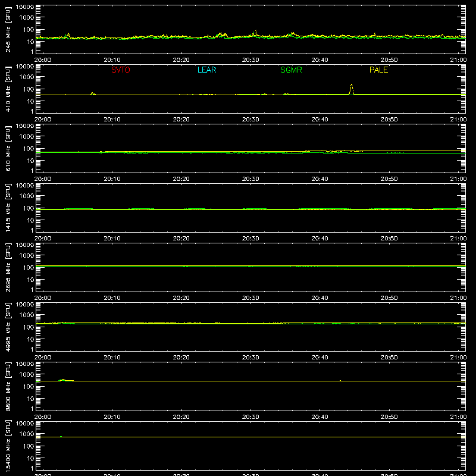This screenshot has height=476, width=476.
Task: Click the 100 tick on the 1415 MHz axis
Action: (29, 208)
